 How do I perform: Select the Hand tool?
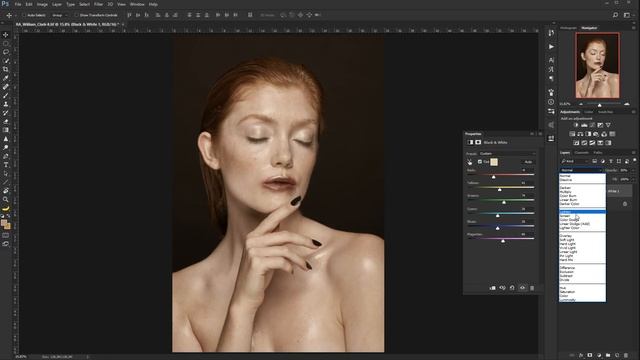tap(6, 191)
